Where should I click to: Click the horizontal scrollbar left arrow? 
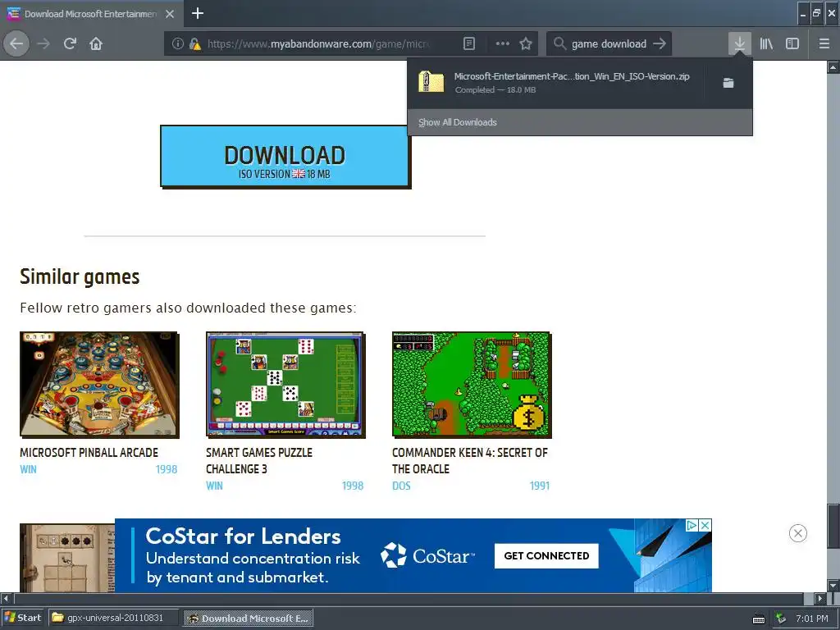[x=6, y=598]
